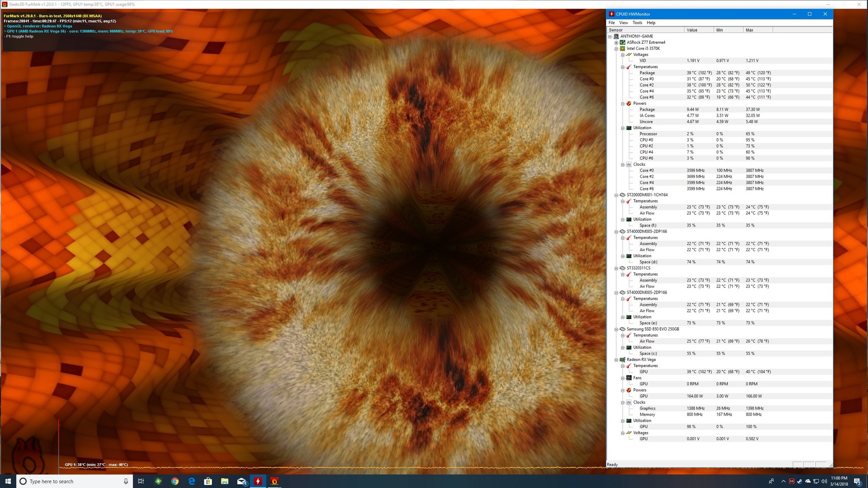Open the Tools menu in HWMonitor

click(x=637, y=23)
